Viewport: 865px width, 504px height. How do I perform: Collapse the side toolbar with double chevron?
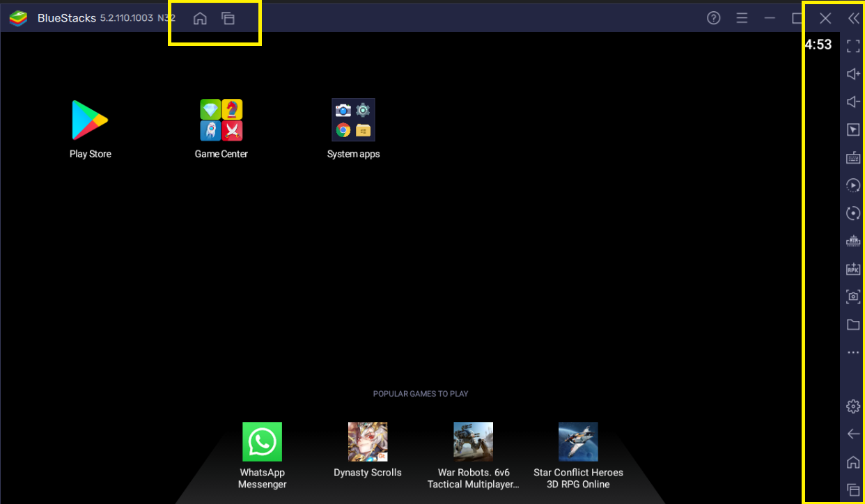tap(853, 19)
